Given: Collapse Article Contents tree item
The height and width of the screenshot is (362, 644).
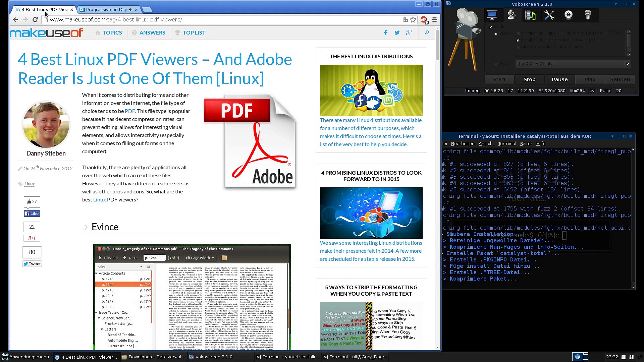Looking at the screenshot, I should (x=96, y=274).
